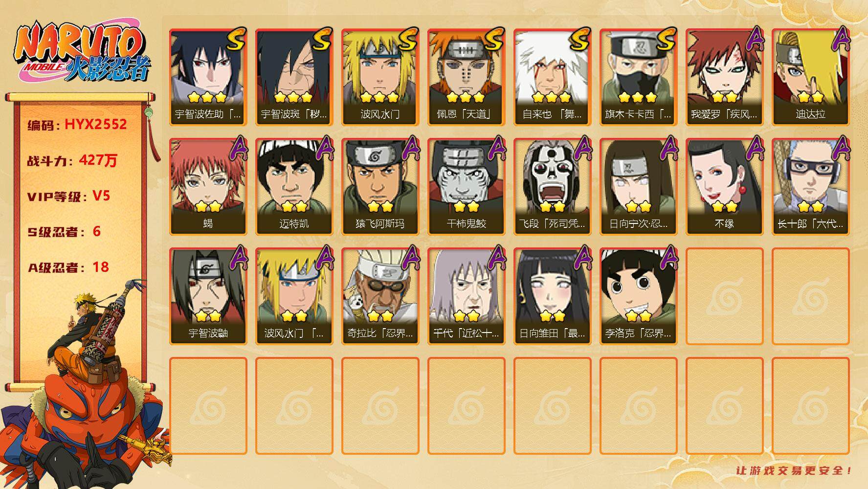Select the 宇智波佐助 S-rank ninja card
The width and height of the screenshot is (868, 489).
[208, 77]
